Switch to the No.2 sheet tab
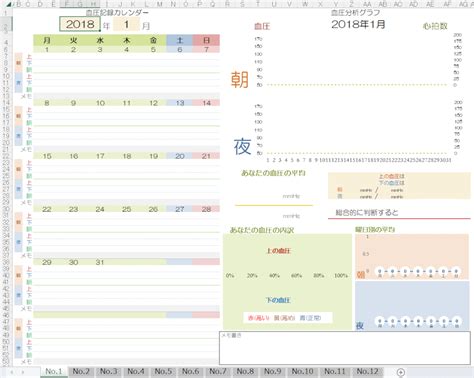This screenshot has width=474, height=378. pos(81,371)
